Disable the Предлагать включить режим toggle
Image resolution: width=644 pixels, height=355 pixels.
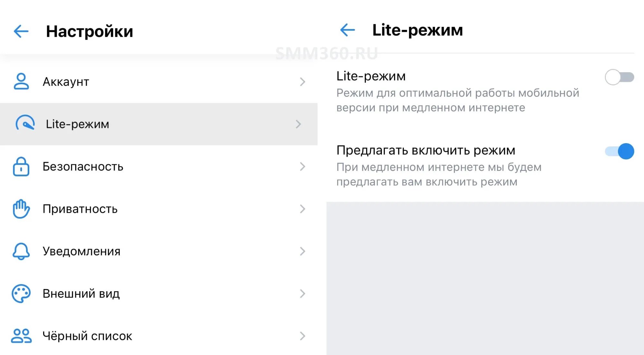(620, 151)
